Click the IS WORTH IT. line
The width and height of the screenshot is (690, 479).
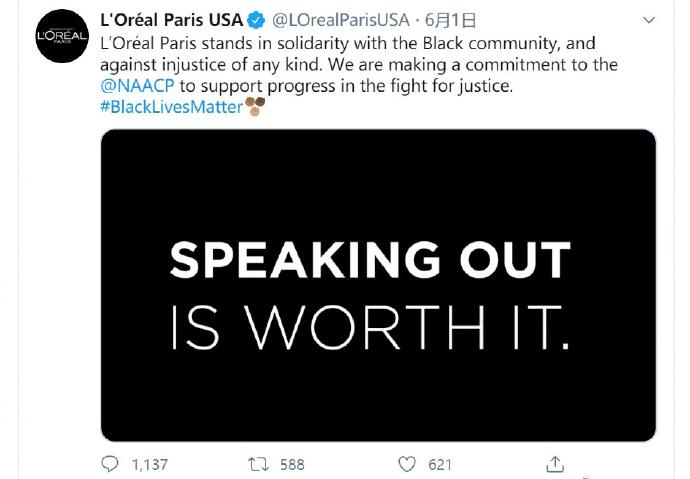370,328
